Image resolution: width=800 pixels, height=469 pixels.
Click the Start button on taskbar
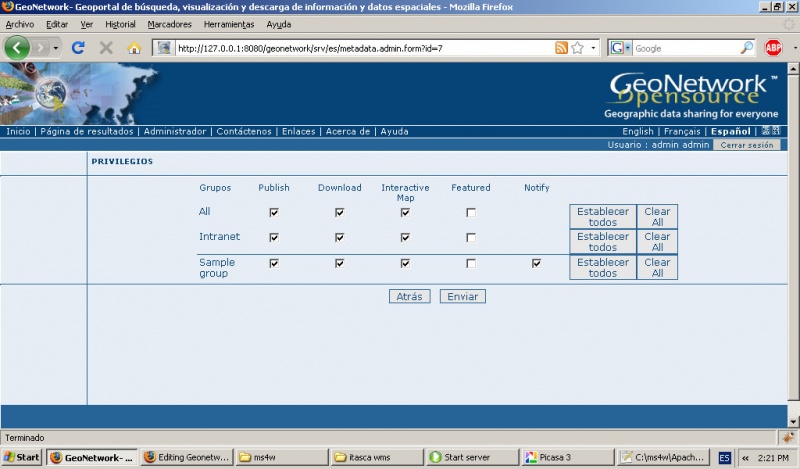pos(21,457)
